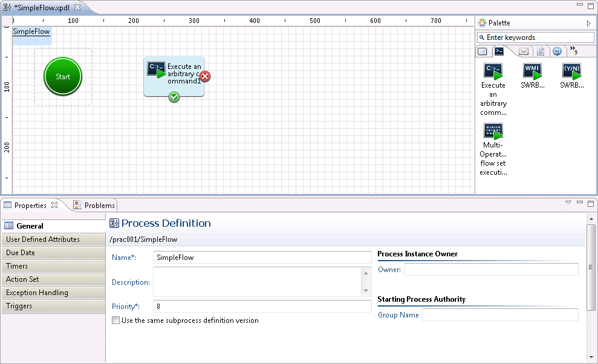Screen dimensions: 598x364
Task: Enable Use the same subprocess definition version
Action: (116, 320)
